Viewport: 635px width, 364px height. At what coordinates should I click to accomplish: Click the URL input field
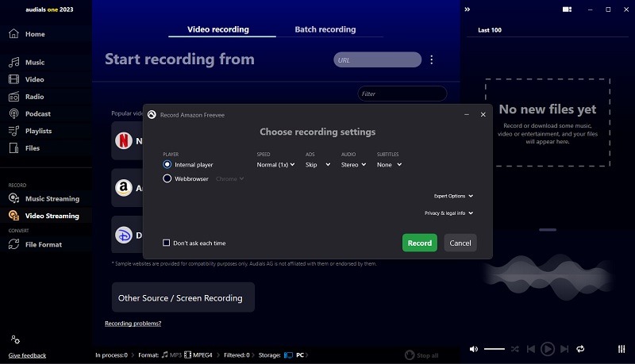[x=378, y=59]
